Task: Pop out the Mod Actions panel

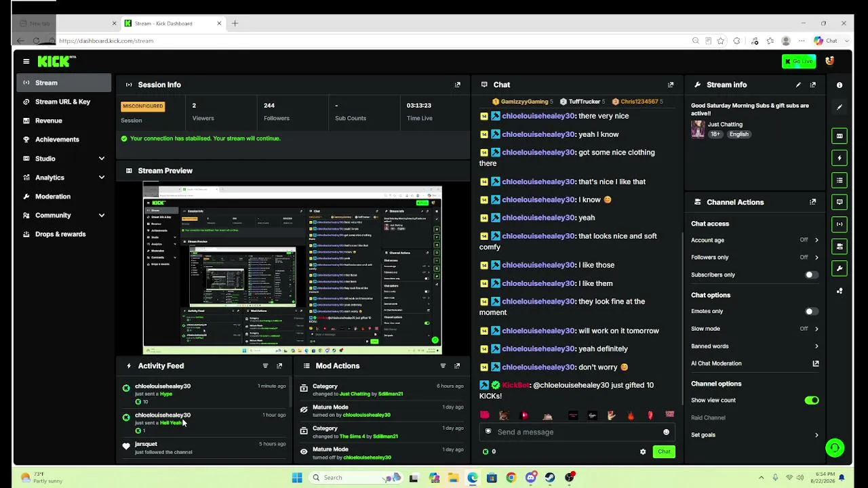Action: pos(457,366)
